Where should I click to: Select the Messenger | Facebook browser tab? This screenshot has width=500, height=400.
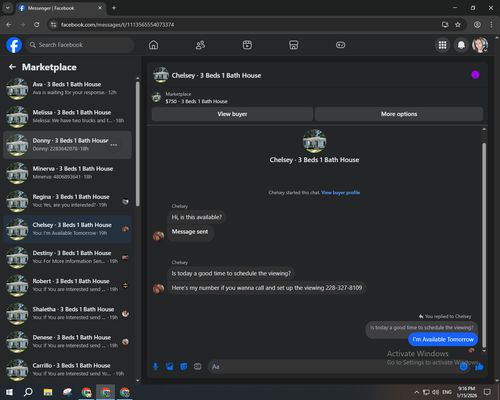[61, 8]
